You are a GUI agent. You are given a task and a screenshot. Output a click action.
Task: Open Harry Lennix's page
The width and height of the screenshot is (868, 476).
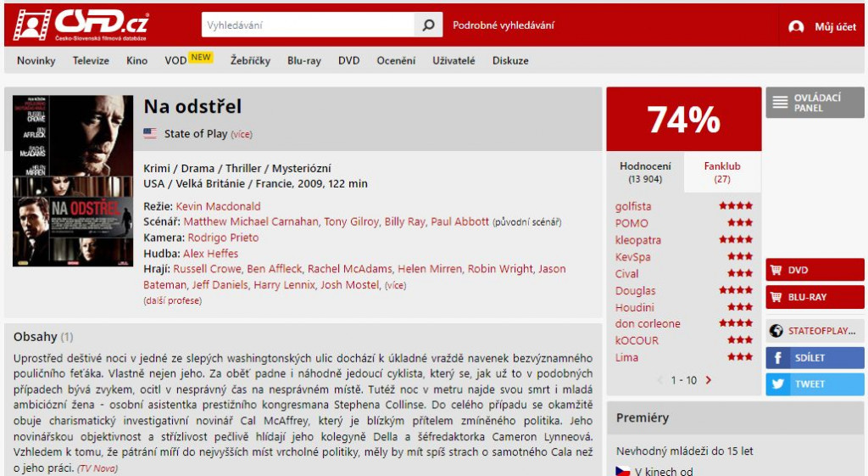(x=284, y=285)
